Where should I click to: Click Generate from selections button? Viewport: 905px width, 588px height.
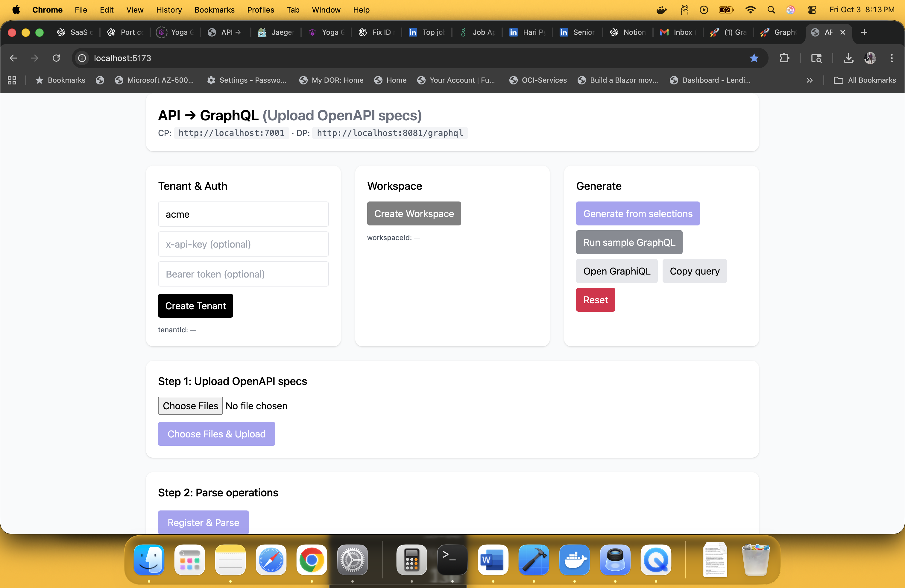pyautogui.click(x=638, y=213)
